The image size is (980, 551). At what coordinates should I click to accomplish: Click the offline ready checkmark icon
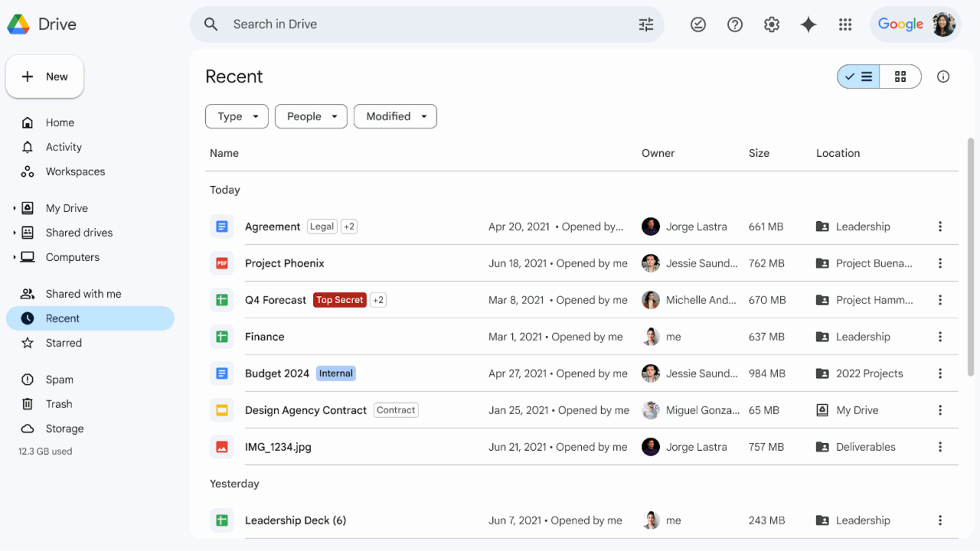pos(697,24)
